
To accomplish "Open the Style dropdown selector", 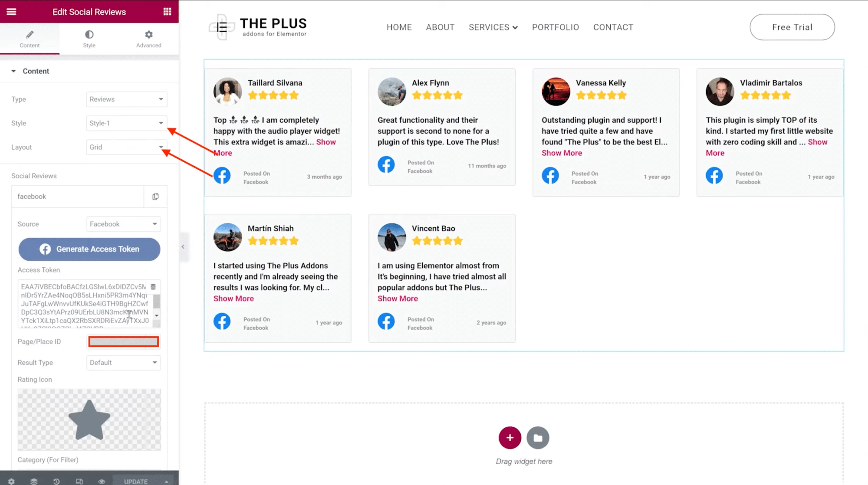I will 126,123.
